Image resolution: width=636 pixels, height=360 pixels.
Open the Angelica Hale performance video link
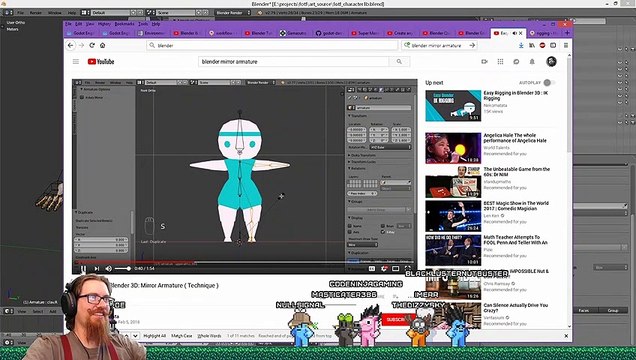(x=515, y=138)
